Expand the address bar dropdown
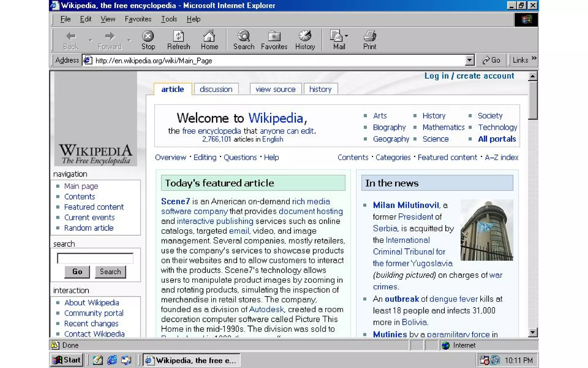 click(469, 60)
